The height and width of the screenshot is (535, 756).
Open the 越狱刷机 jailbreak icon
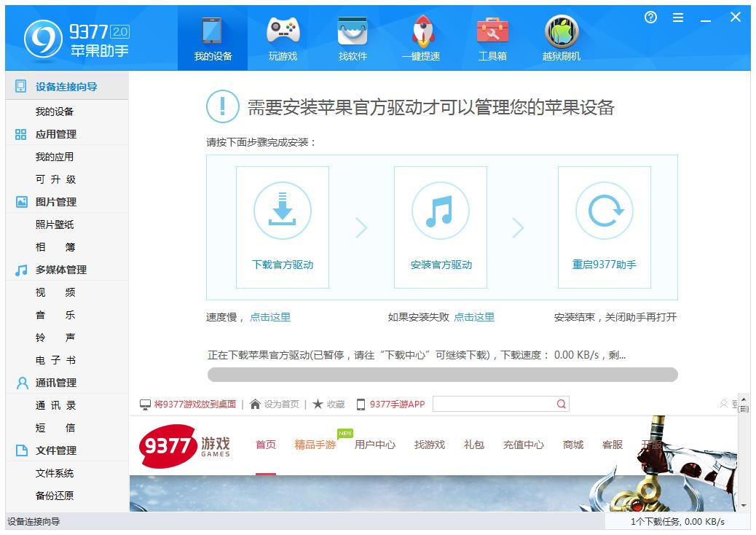pos(562,32)
